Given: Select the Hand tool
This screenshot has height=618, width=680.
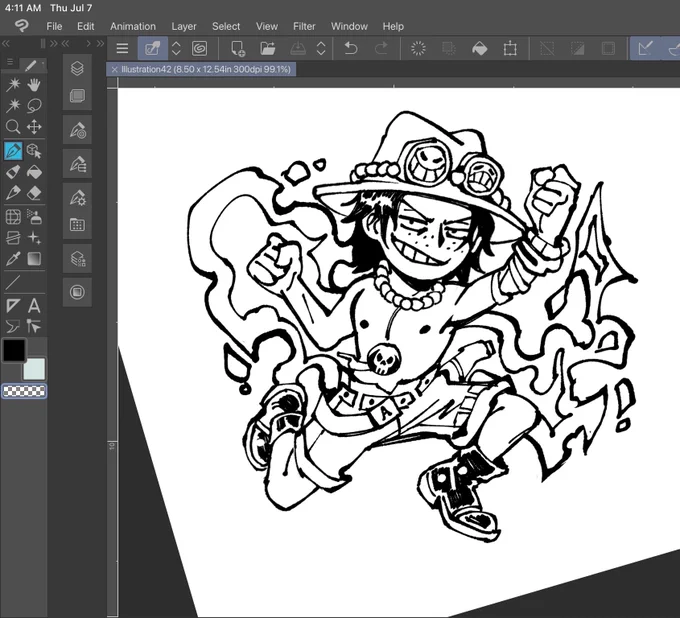Looking at the screenshot, I should tap(34, 85).
